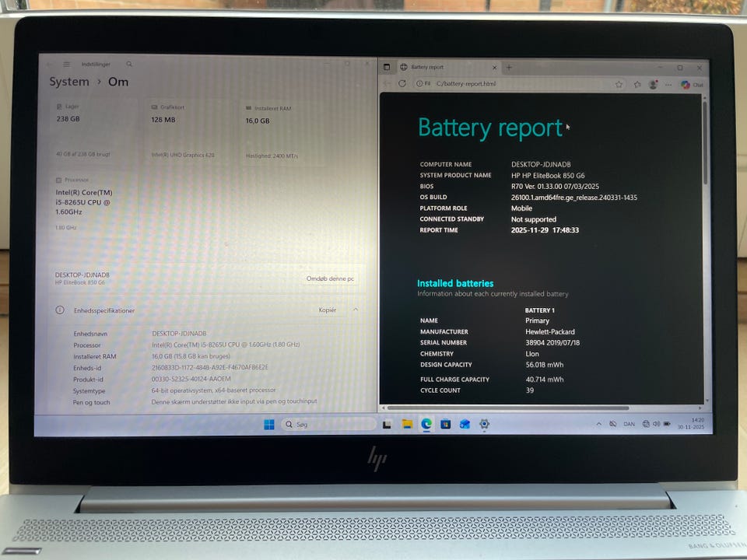Screen dimensions: 747x560
Task: Click the Kopiér button for Enhedsspecifikationer
Action: click(328, 310)
